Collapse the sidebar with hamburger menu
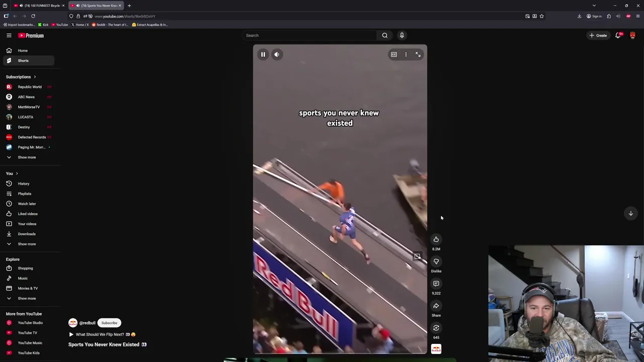The width and height of the screenshot is (644, 362). coord(9,35)
